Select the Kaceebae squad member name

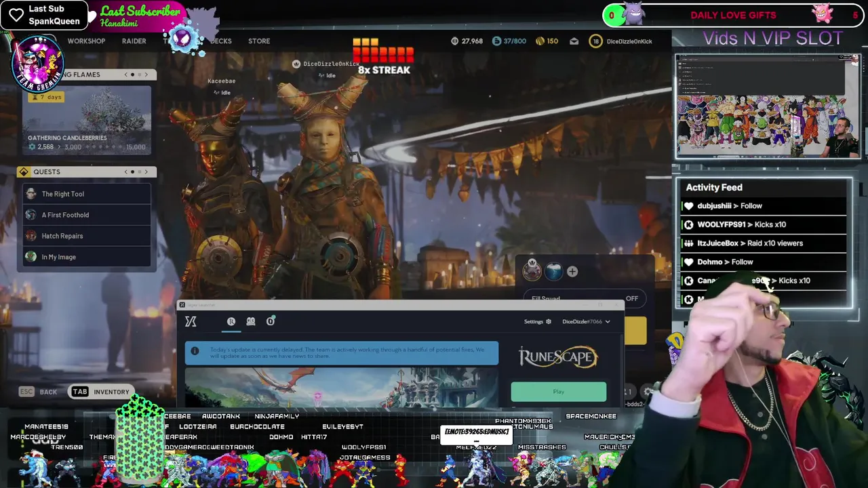[x=221, y=81]
